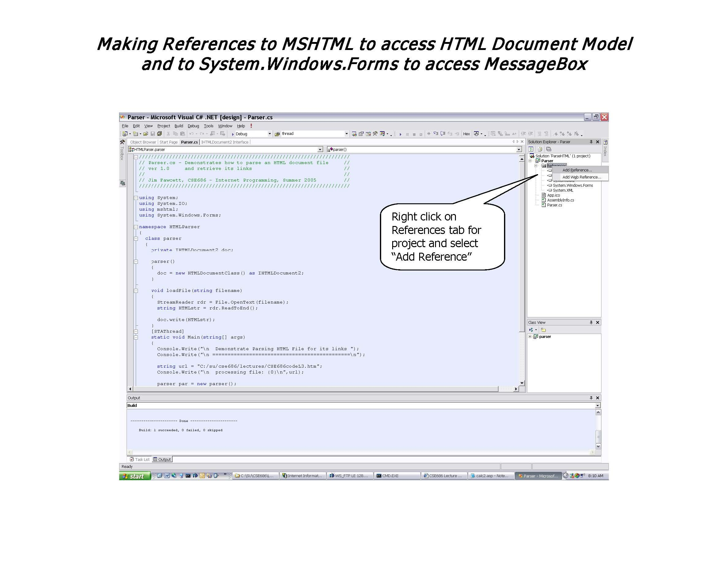Open a file with the Open File icon
728x563 pixels.
pos(146,134)
